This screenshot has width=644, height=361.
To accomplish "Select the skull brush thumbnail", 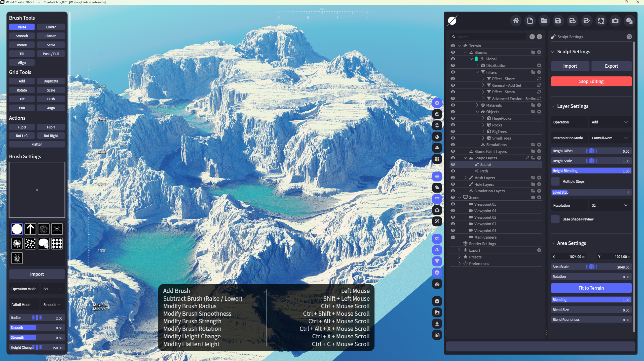I will [x=44, y=243].
